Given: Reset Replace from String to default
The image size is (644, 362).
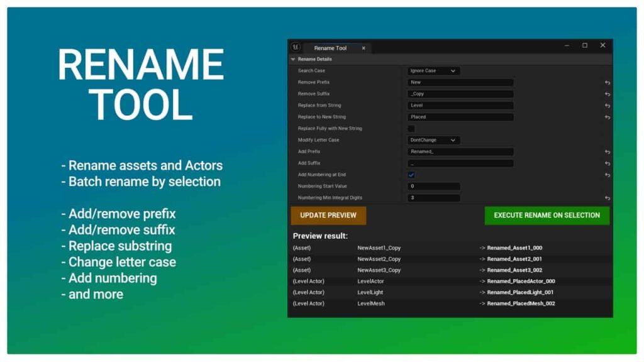Looking at the screenshot, I should (x=608, y=106).
